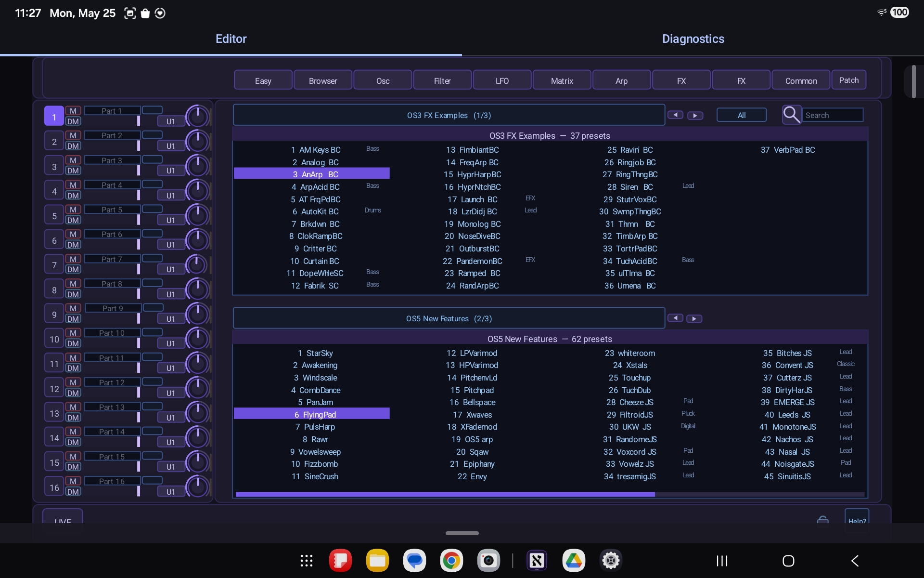Open the Messages app in the taskbar
Image resolution: width=924 pixels, height=578 pixels.
414,561
